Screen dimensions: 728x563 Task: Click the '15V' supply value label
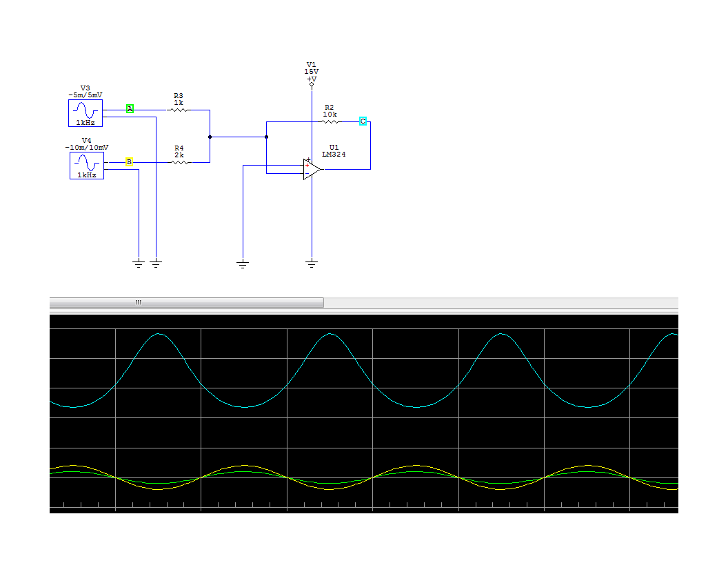pyautogui.click(x=312, y=72)
